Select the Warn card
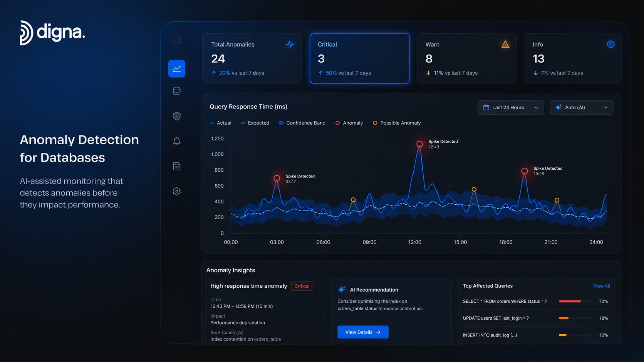The image size is (644, 362). coord(467,58)
